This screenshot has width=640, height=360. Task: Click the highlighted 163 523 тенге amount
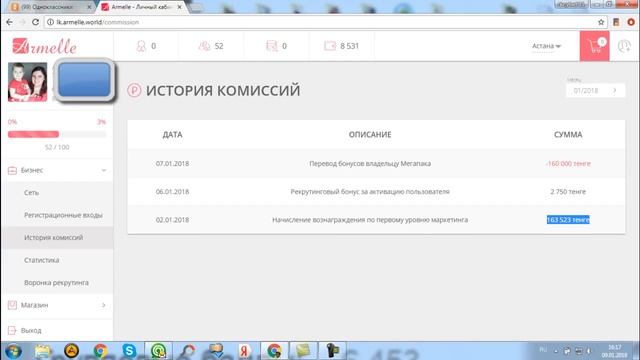coord(568,220)
